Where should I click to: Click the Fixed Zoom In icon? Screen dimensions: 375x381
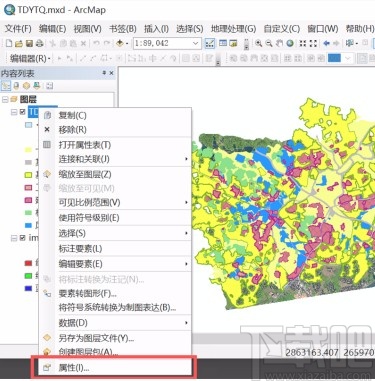[303, 43]
